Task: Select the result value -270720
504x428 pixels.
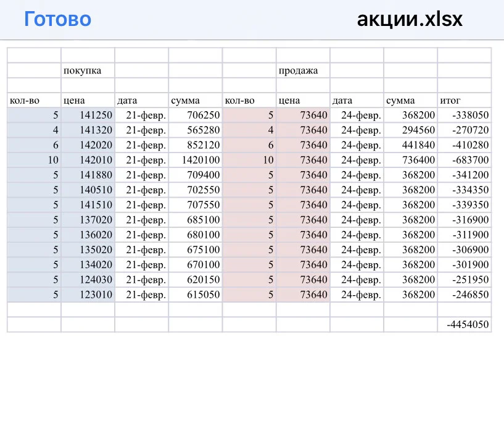Action: (x=464, y=130)
